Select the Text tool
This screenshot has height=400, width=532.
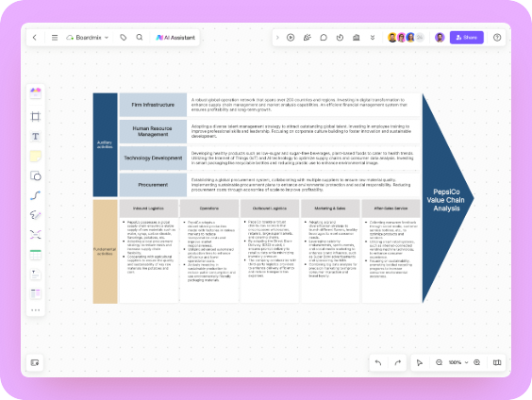(x=35, y=137)
